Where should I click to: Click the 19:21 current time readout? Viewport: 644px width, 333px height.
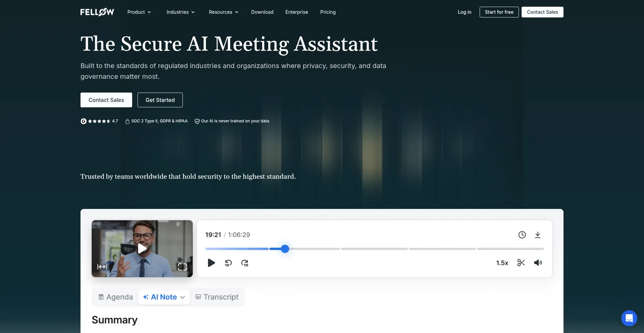pos(213,235)
